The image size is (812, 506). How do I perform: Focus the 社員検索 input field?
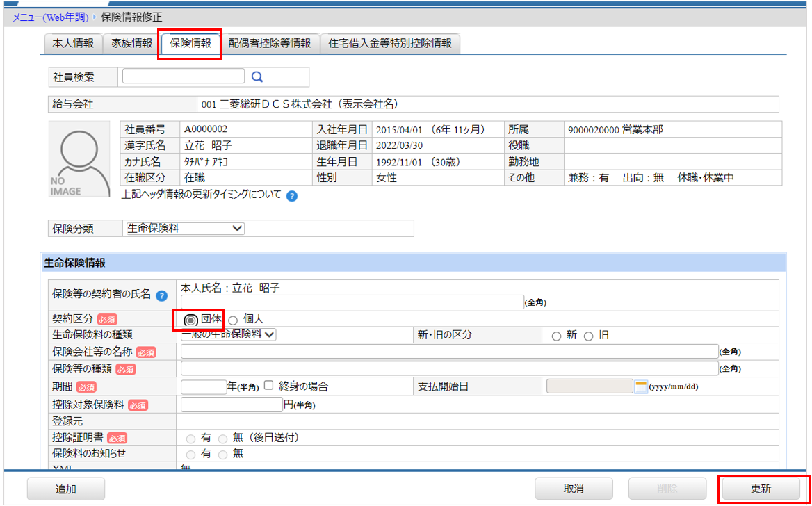(x=184, y=76)
